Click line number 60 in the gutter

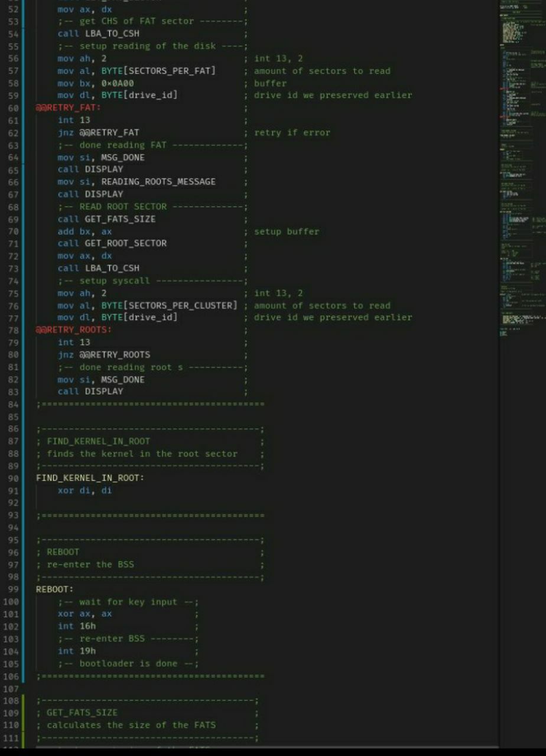[x=13, y=107]
